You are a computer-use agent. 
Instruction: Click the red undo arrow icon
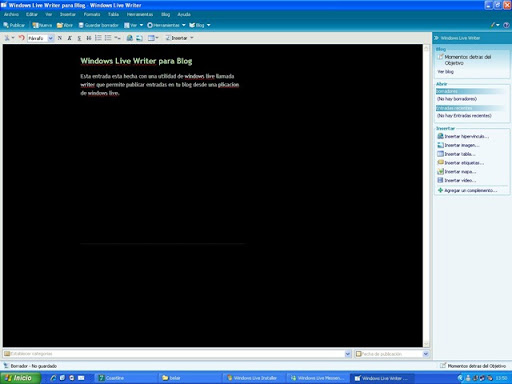coord(22,38)
